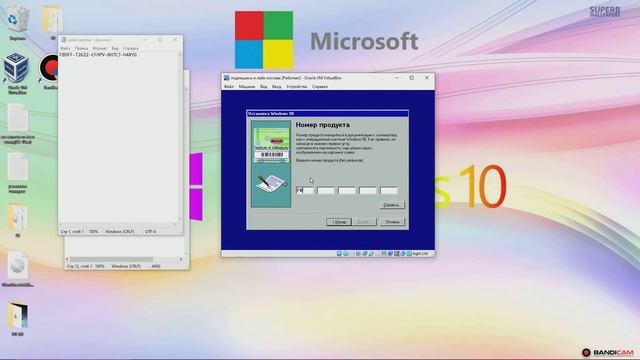Click the product key text line in Notepad

tap(98, 55)
